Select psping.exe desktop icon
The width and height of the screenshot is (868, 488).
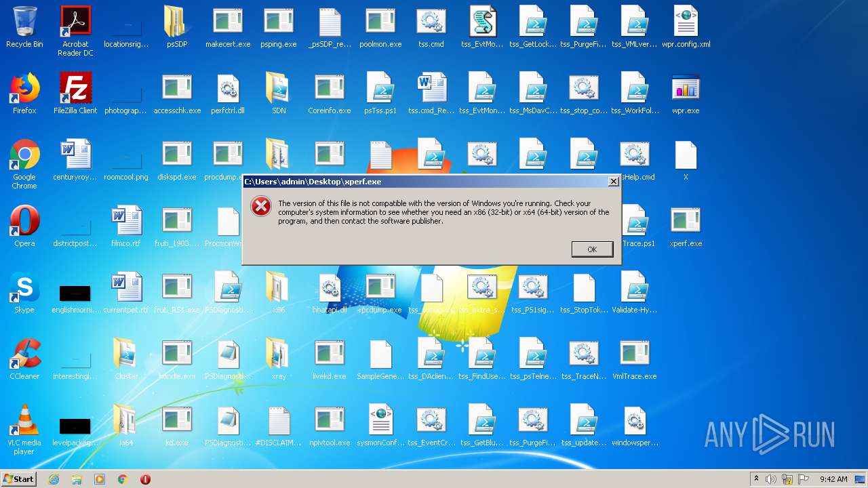pos(279,27)
